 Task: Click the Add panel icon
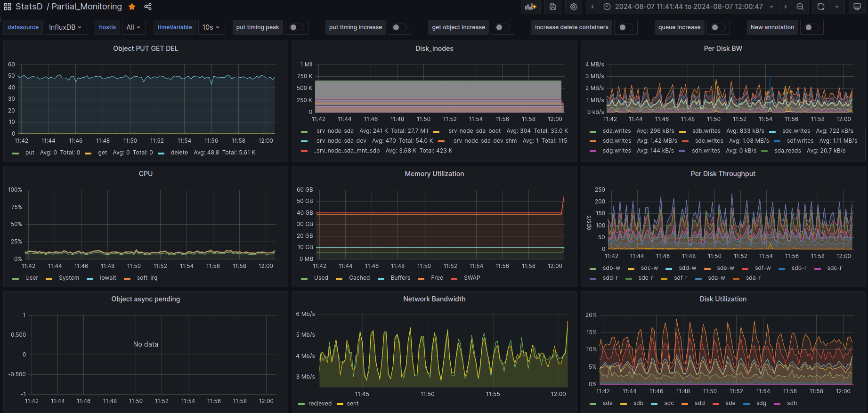click(531, 7)
